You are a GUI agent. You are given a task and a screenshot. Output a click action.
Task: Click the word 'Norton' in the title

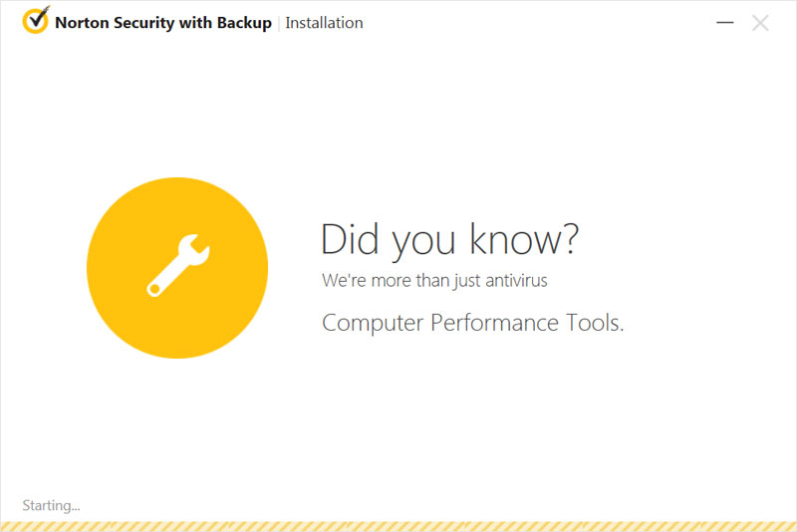[82, 23]
